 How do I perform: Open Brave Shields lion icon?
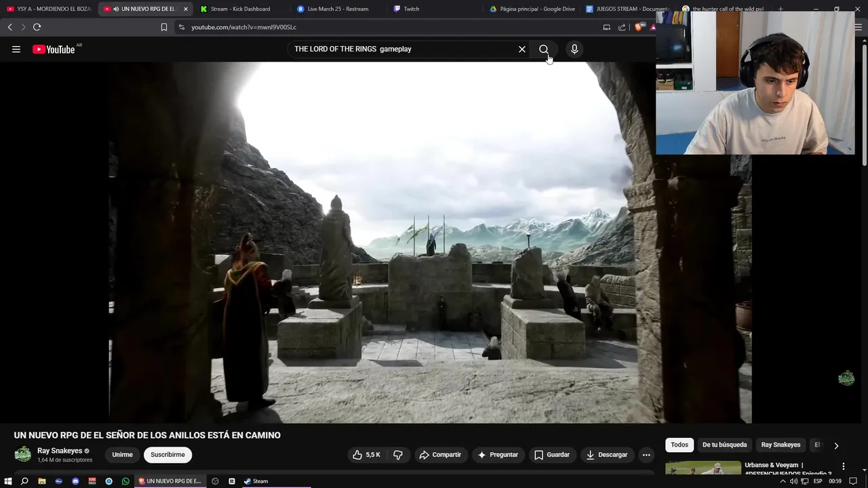(638, 27)
